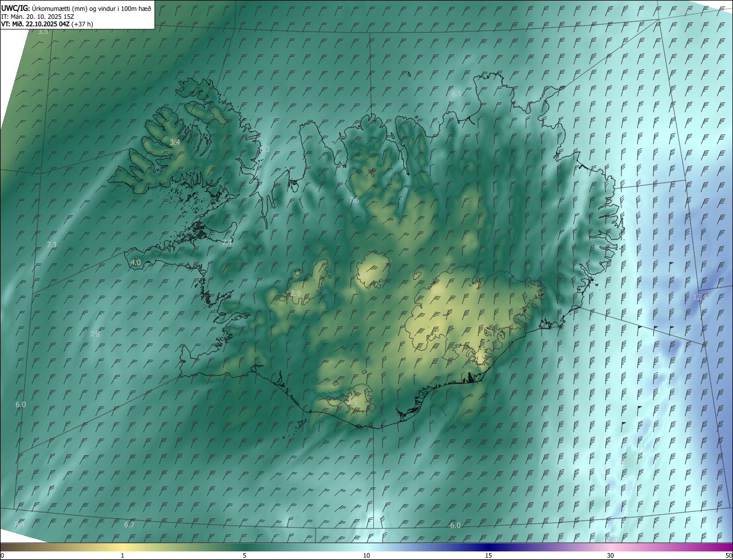
Task: Select the 5 tick on the colour scale
Action: pos(245,555)
